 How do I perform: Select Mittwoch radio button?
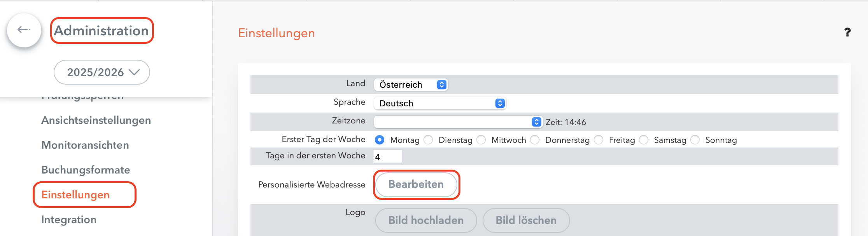(x=481, y=140)
